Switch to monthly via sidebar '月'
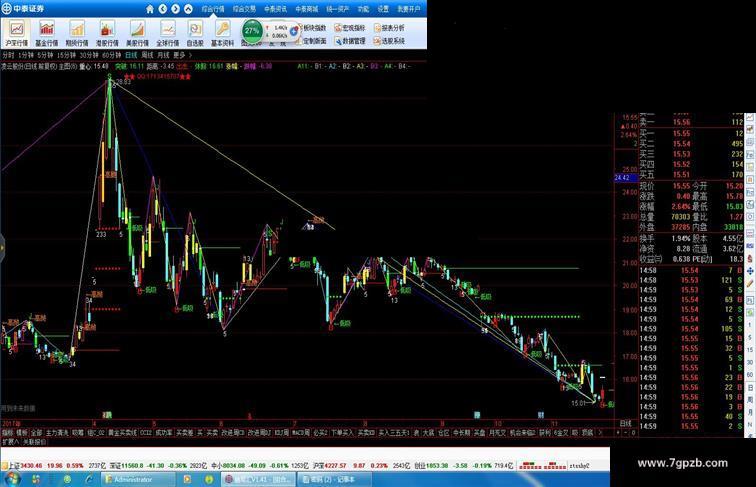The height and width of the screenshot is (487, 756). click(750, 412)
